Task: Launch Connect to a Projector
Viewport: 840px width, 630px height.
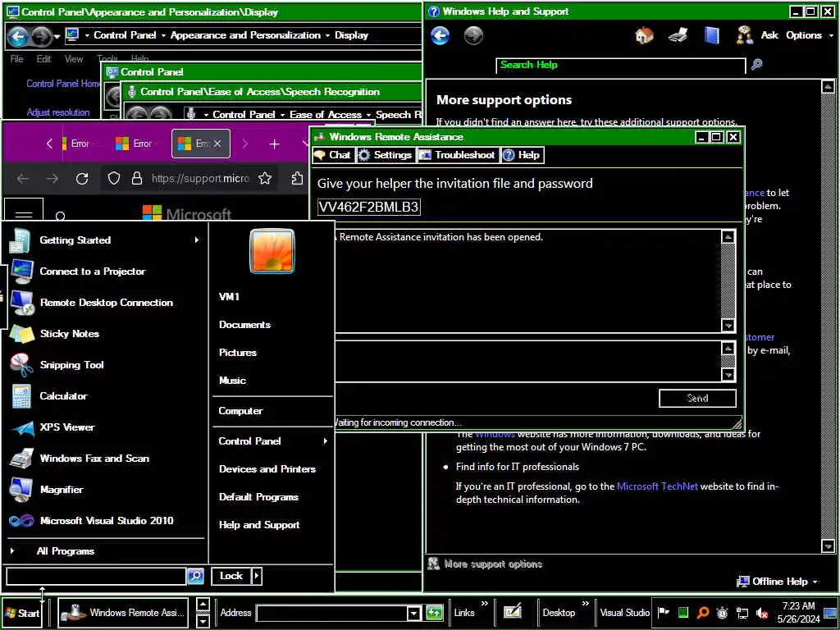Action: tap(104, 272)
